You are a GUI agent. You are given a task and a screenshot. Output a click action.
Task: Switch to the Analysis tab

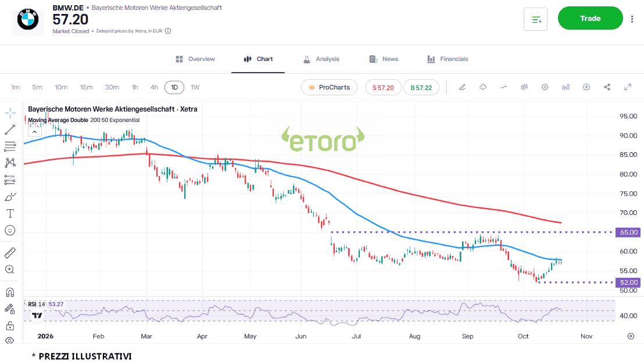[321, 59]
